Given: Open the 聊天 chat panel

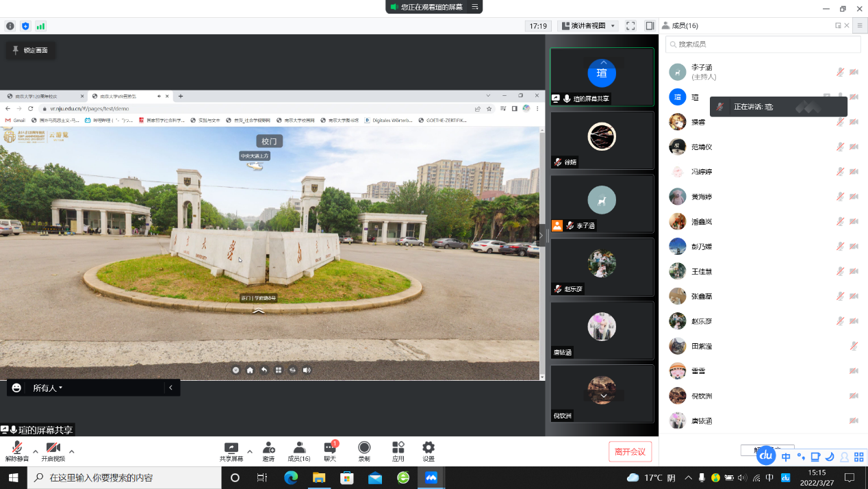Looking at the screenshot, I should point(330,450).
